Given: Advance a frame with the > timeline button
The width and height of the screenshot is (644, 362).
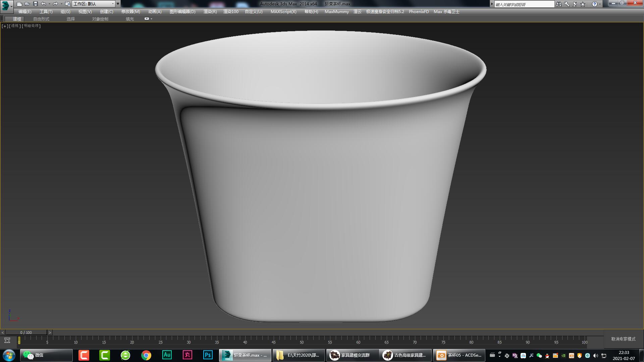Looking at the screenshot, I should pyautogui.click(x=50, y=332).
